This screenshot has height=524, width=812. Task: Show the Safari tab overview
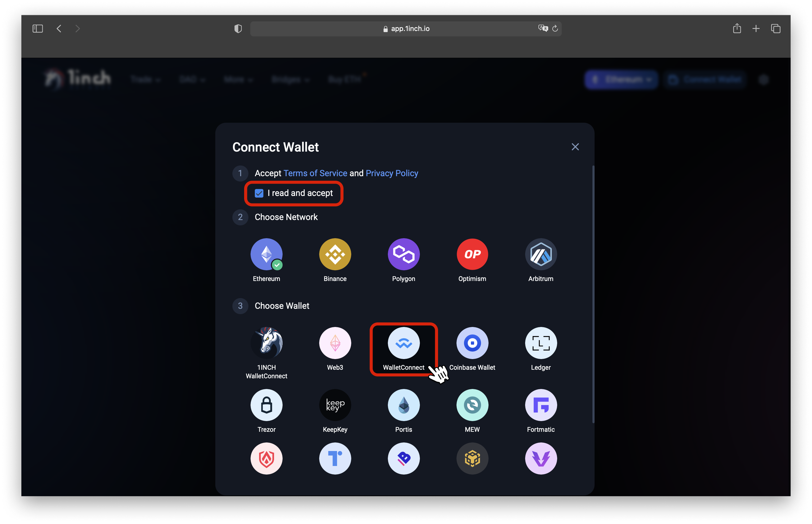775,29
